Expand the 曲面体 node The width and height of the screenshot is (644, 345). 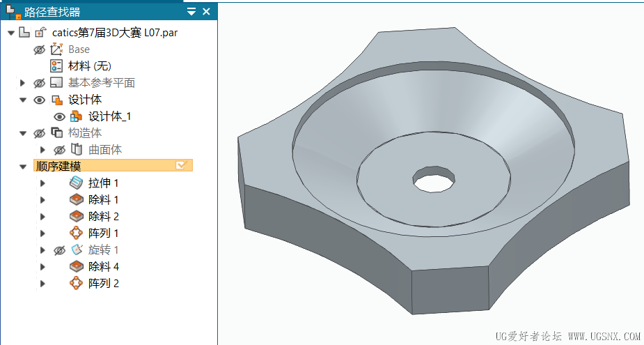point(42,150)
